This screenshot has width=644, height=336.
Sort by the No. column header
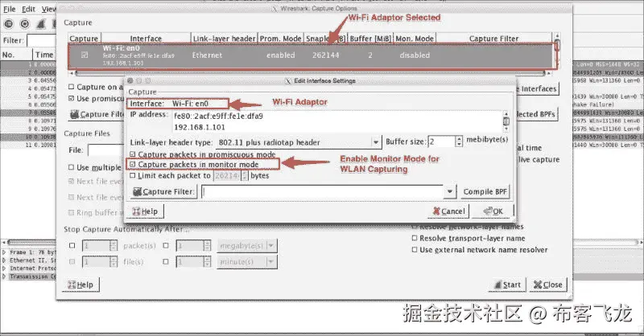tap(8, 55)
